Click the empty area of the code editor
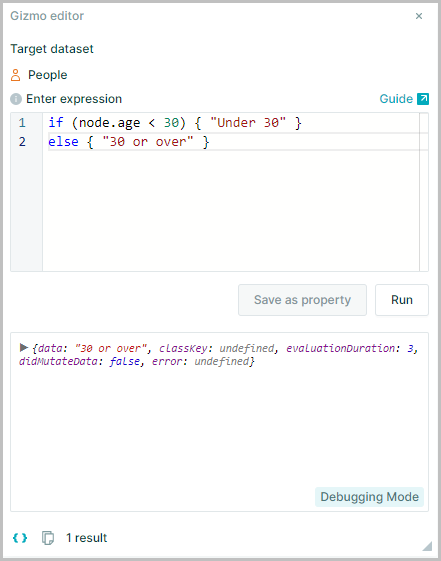The image size is (441, 561). pos(231,211)
